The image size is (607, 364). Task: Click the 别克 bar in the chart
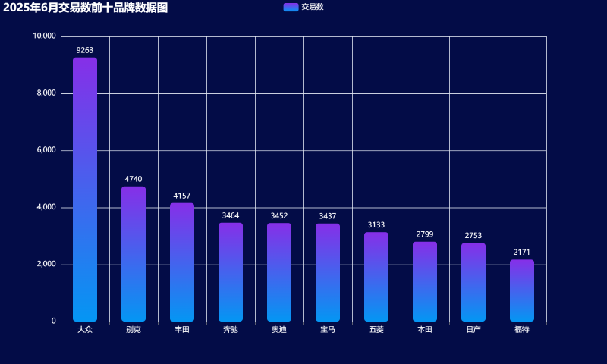[134, 254]
